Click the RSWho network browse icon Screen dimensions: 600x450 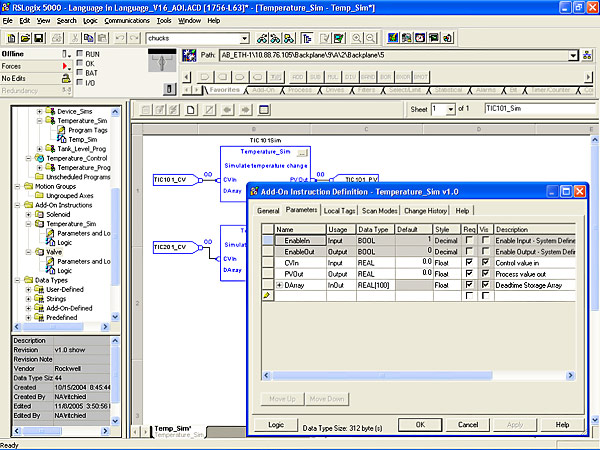(587, 55)
